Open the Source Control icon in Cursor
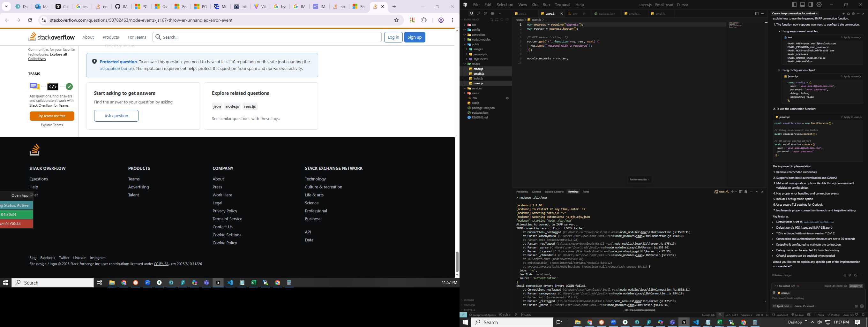The image size is (868, 327). click(x=485, y=13)
